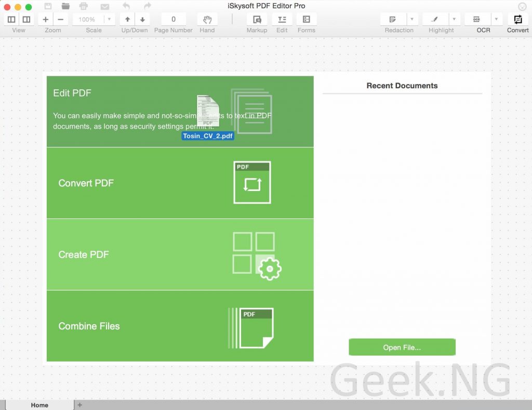This screenshot has width=532, height=410.
Task: Add a new tab with plus
Action: (79, 405)
